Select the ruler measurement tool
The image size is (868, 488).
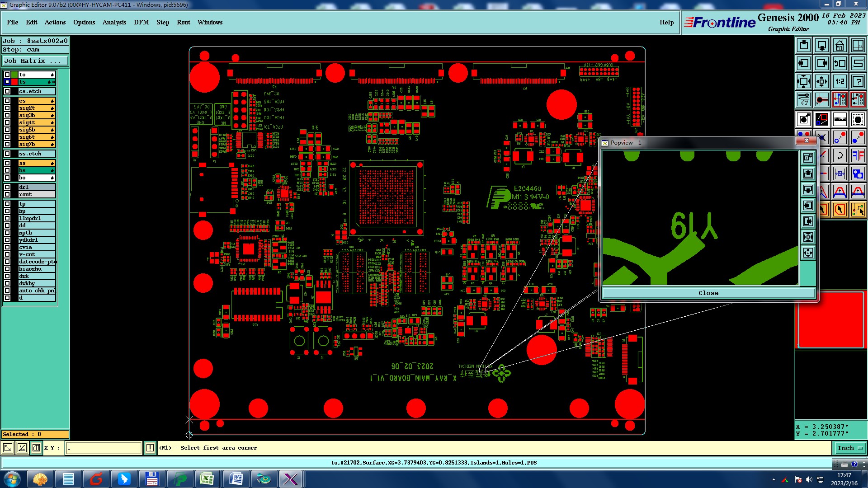[840, 119]
